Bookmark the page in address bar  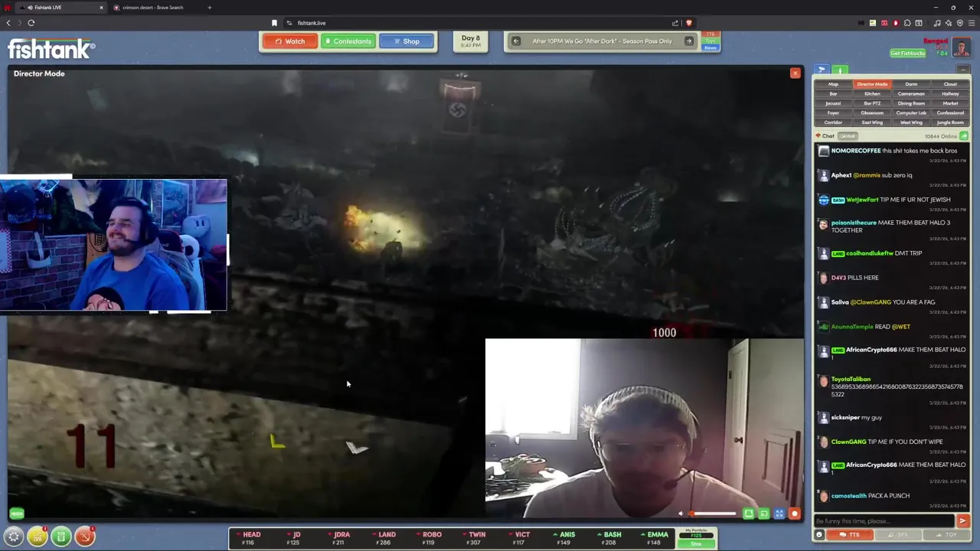[x=274, y=23]
